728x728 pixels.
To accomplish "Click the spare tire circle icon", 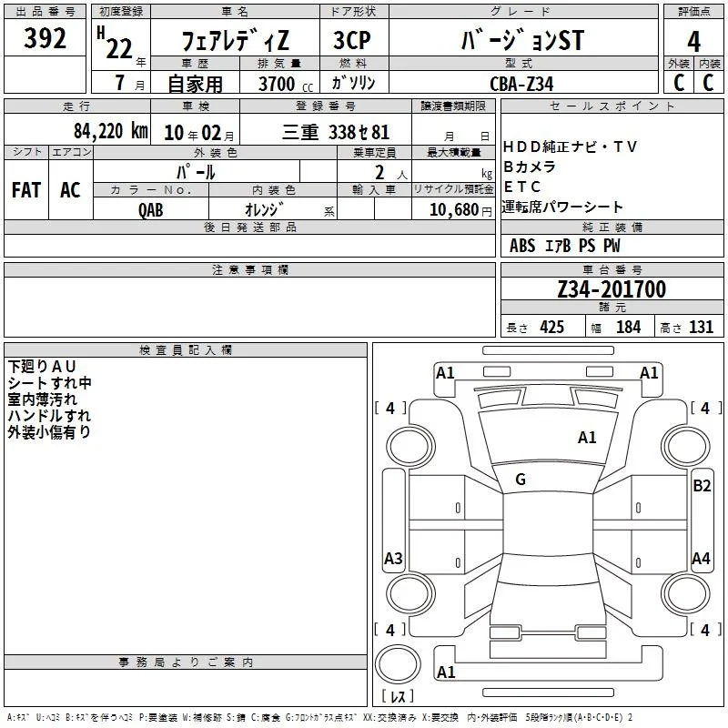I will [x=398, y=664].
